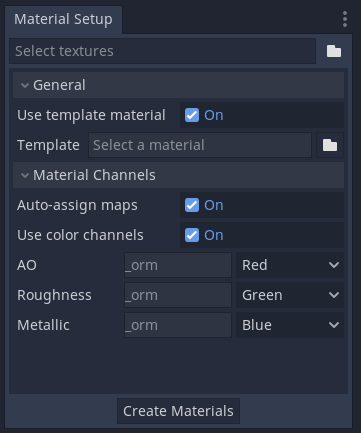Toggle Auto-assign maps checkbox
Viewport: 361px width, 433px height.
click(192, 205)
